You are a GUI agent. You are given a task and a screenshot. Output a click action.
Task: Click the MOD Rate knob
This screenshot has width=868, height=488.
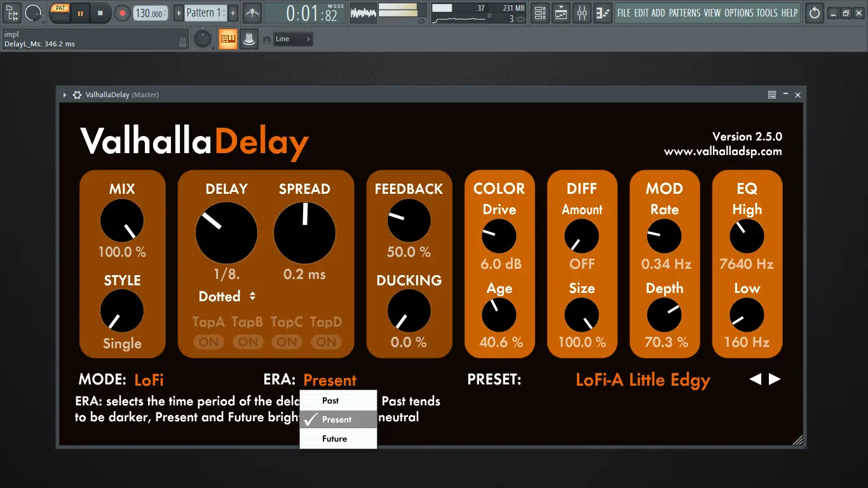coord(665,236)
